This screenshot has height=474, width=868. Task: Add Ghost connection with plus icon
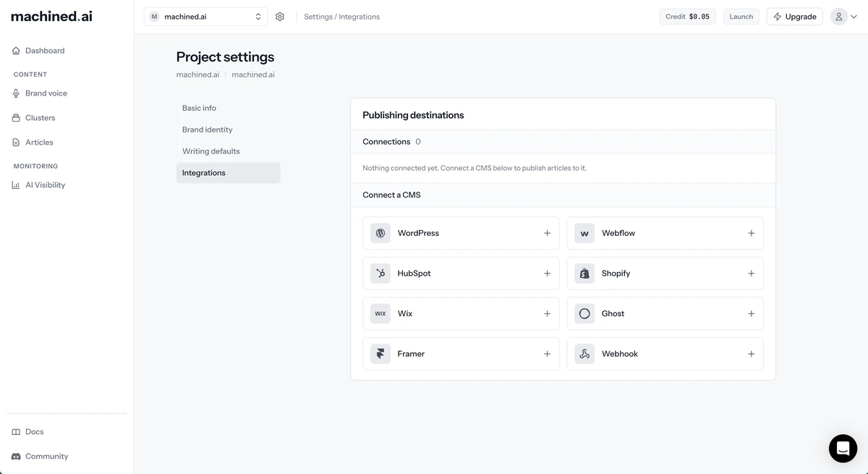[x=751, y=313]
